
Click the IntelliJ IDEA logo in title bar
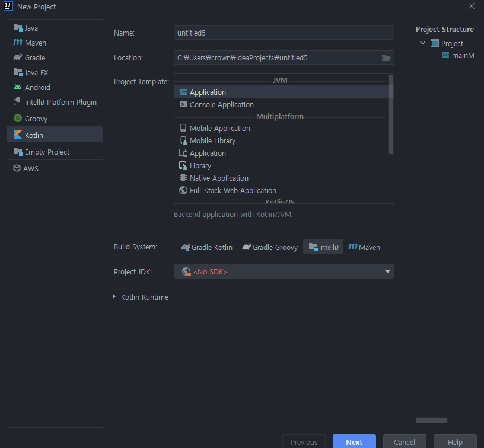(8, 6)
